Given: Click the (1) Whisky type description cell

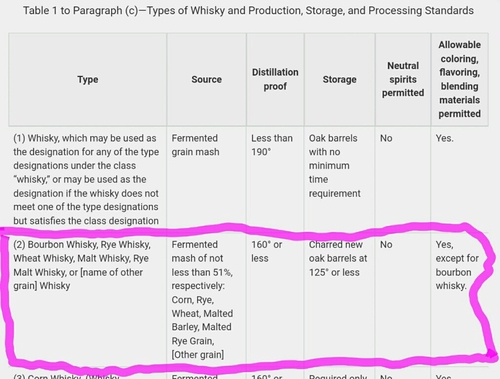Looking at the screenshot, I should click(88, 179).
